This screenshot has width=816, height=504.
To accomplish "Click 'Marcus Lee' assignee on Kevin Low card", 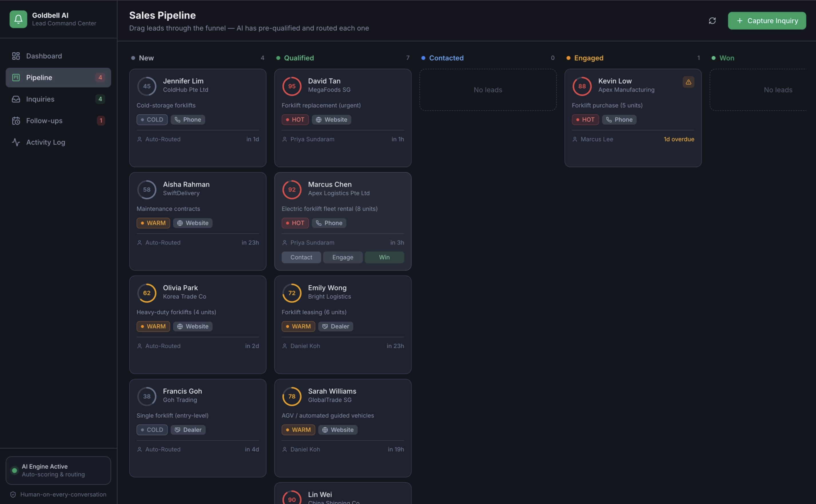I will pos(597,139).
